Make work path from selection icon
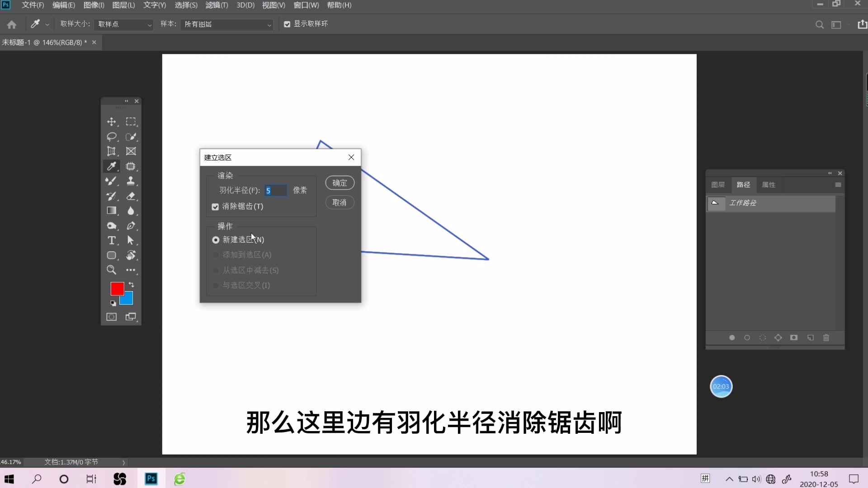The width and height of the screenshot is (868, 488). pyautogui.click(x=778, y=338)
